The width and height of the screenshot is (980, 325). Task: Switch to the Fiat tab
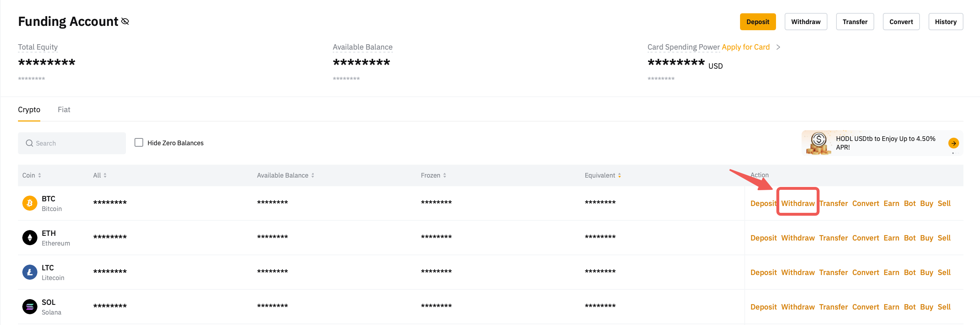click(64, 110)
